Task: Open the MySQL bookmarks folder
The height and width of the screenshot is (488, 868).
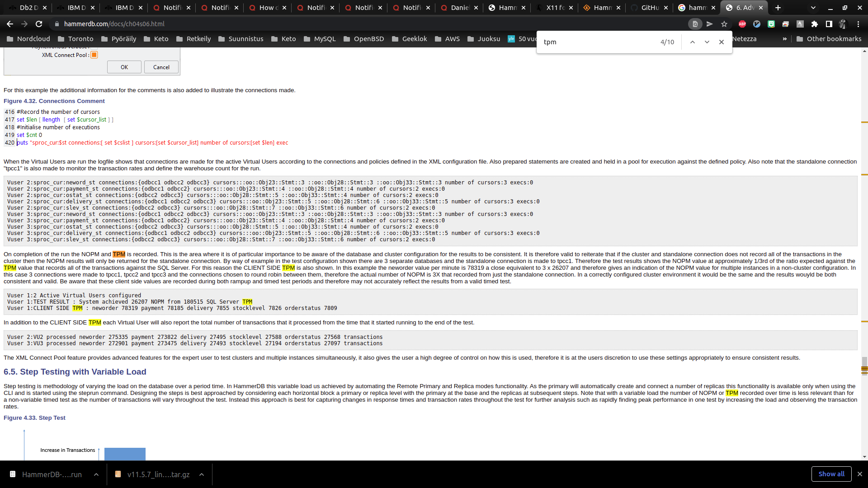Action: tap(320, 39)
